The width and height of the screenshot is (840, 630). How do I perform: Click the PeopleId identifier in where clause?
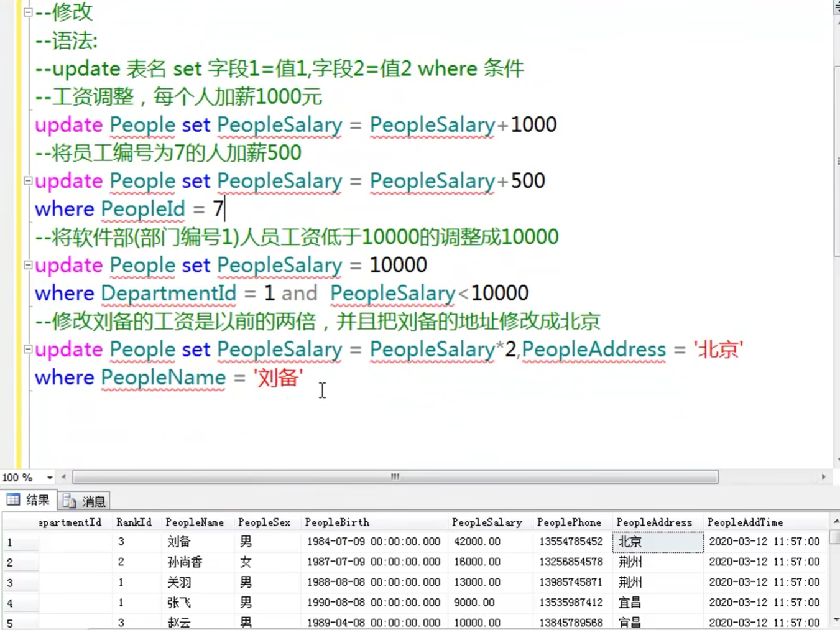click(x=143, y=209)
